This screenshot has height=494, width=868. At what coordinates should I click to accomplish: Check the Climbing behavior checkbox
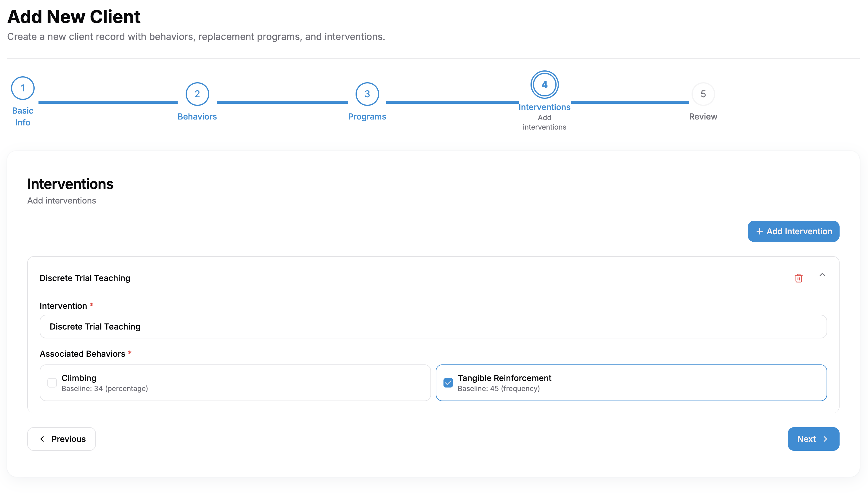tap(52, 383)
